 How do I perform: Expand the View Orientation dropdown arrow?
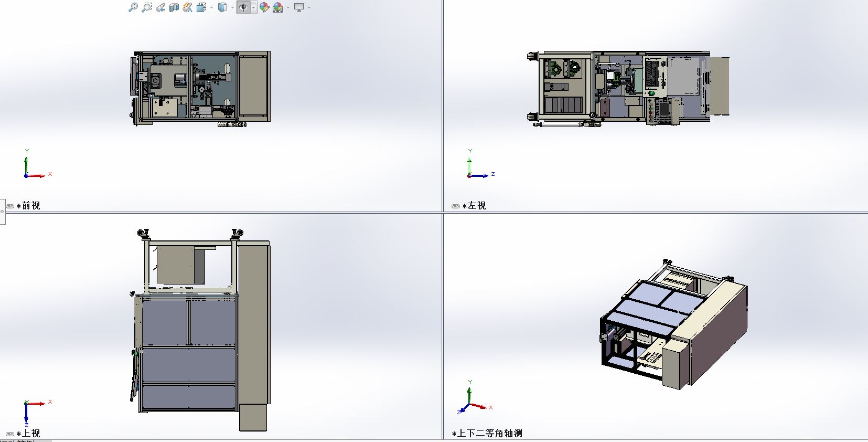point(211,7)
